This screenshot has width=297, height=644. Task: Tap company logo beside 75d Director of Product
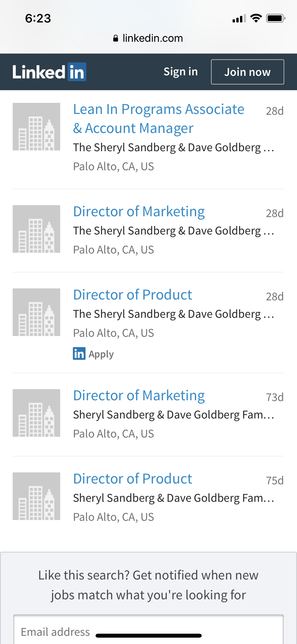coord(36,496)
